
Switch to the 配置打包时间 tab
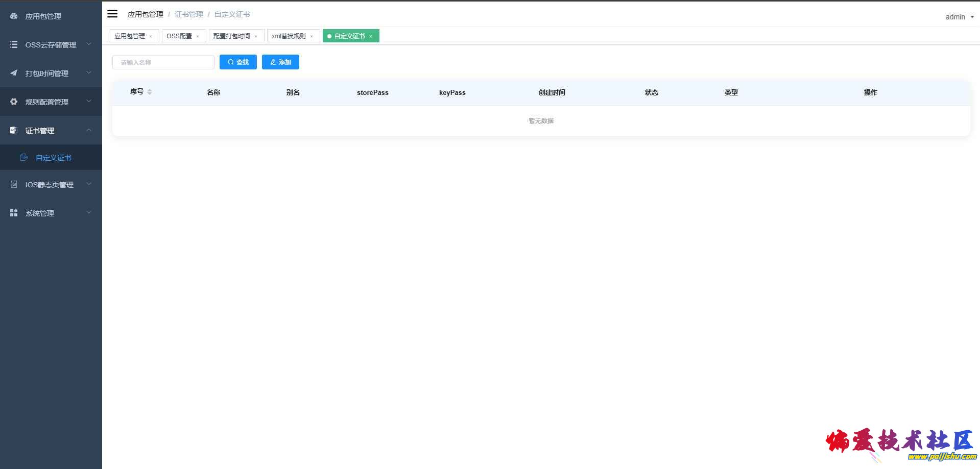click(x=232, y=36)
